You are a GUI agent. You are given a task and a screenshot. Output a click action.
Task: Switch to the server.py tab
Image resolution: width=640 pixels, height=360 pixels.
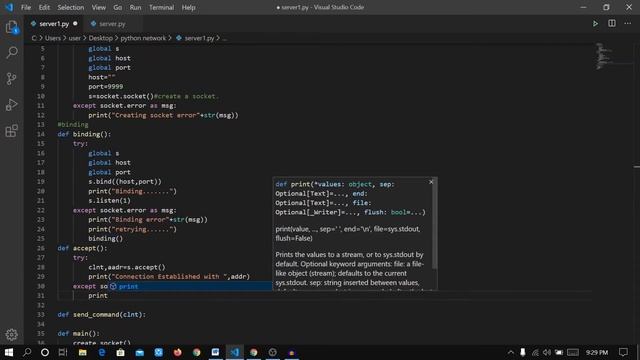click(112, 24)
